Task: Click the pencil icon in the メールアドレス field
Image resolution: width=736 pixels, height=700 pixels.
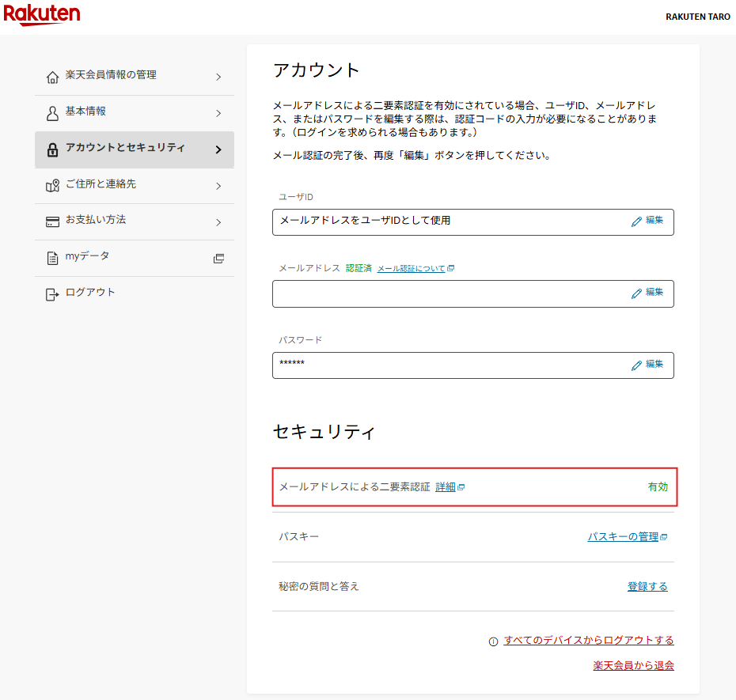Action: 636,293
